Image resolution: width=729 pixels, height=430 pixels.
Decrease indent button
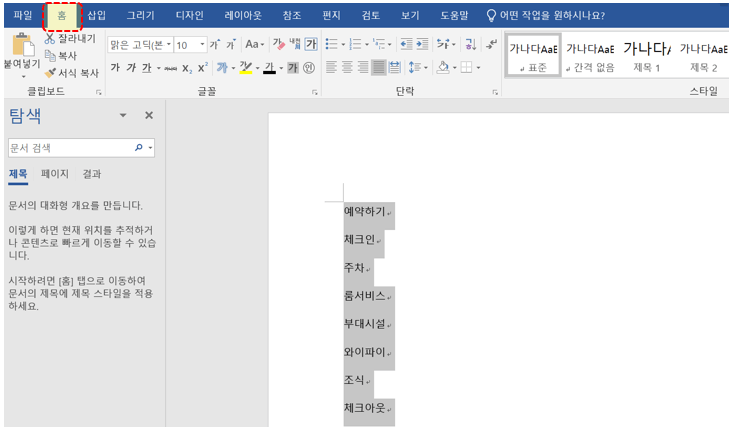[x=406, y=44]
